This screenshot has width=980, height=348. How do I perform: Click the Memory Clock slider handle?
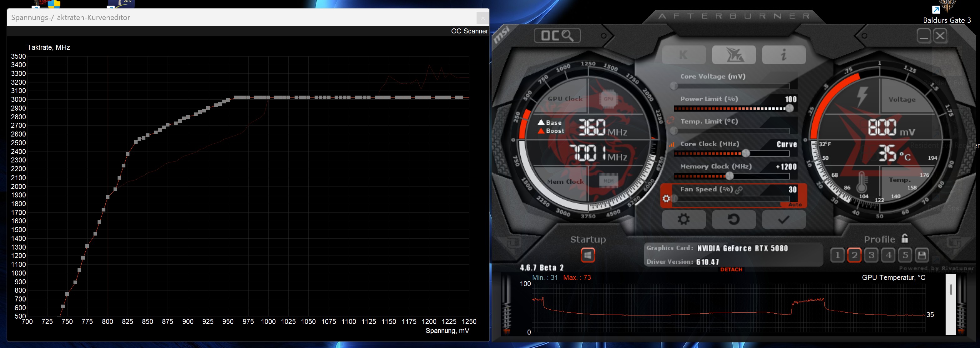pyautogui.click(x=729, y=176)
